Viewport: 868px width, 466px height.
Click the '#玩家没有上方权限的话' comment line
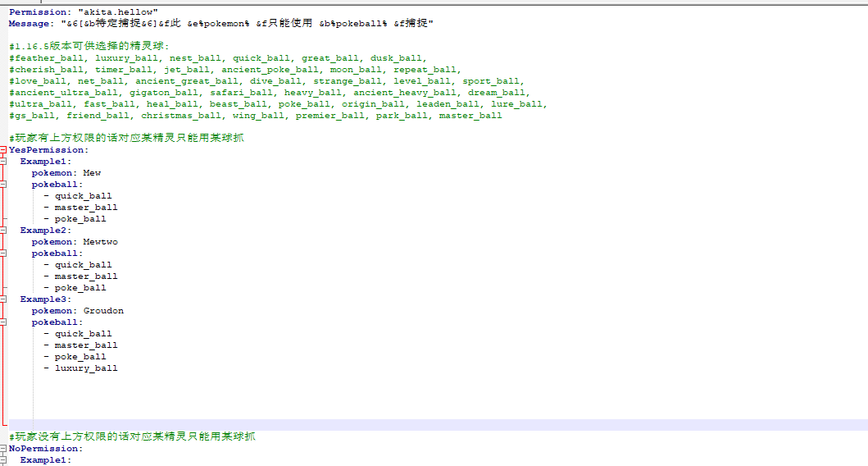[x=132, y=436]
